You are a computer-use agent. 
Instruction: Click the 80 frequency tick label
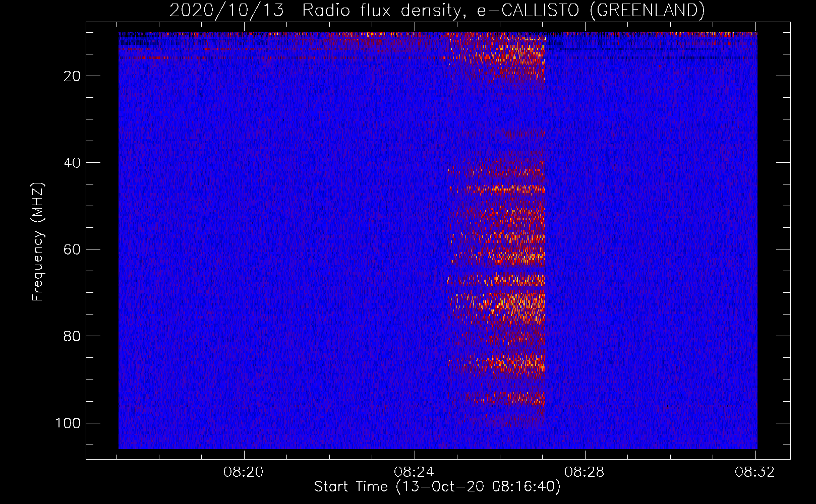pyautogui.click(x=72, y=336)
